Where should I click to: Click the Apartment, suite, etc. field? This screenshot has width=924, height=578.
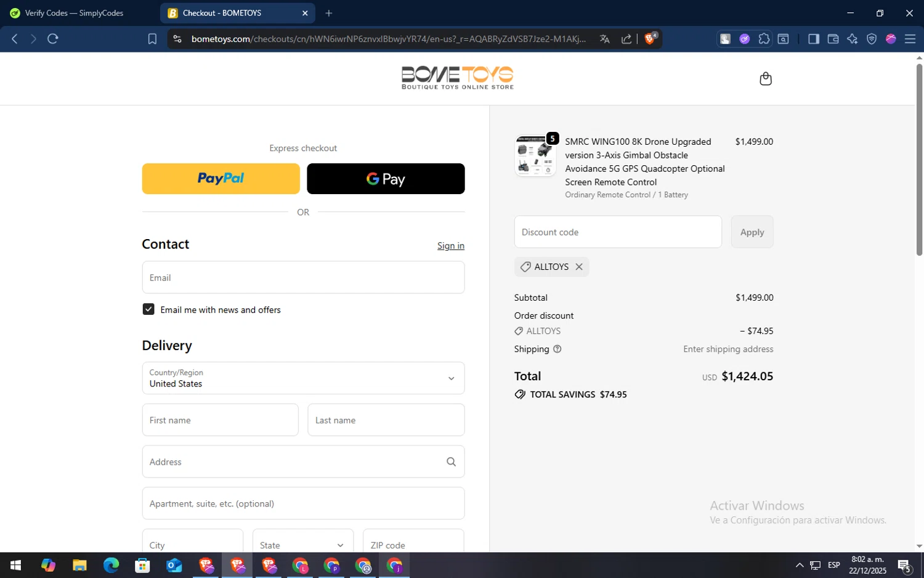click(x=303, y=503)
